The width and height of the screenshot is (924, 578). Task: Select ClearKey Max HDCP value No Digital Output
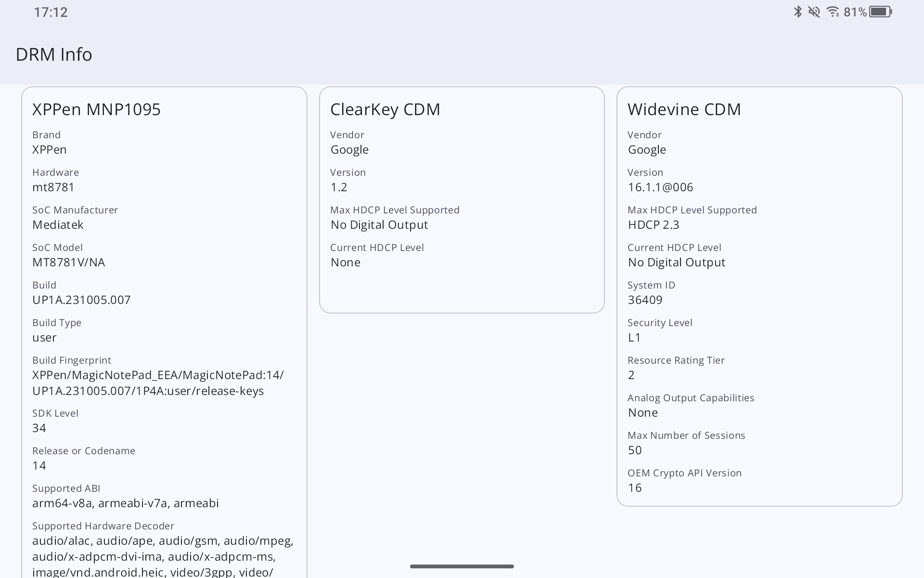point(379,225)
